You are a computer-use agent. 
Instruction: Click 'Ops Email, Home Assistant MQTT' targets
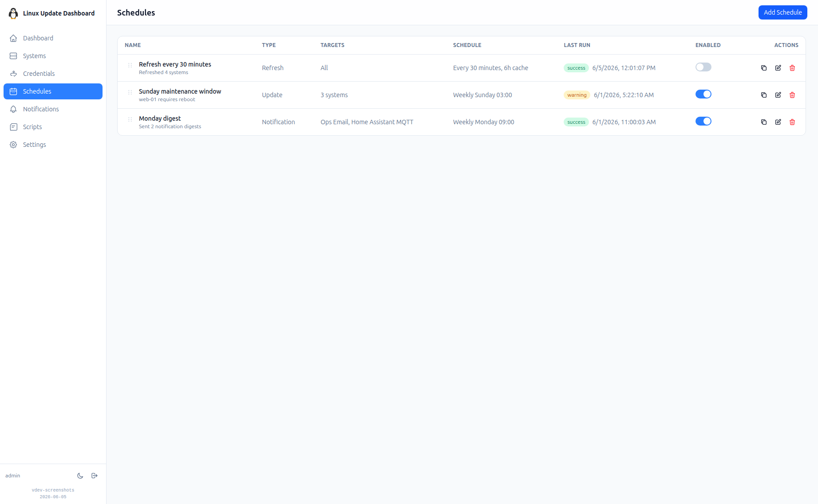367,122
